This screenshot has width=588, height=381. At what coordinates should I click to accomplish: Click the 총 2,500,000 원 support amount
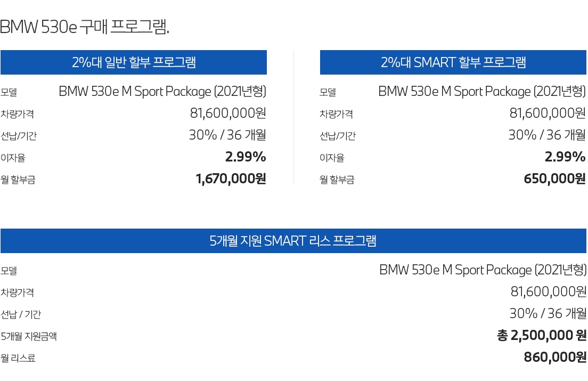pos(542,335)
